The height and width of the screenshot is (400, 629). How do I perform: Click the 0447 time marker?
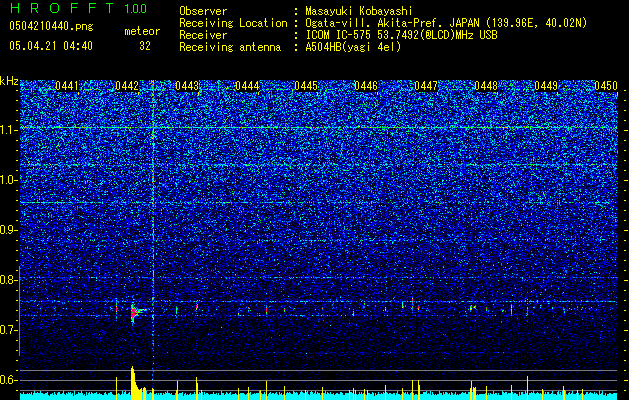click(x=426, y=86)
